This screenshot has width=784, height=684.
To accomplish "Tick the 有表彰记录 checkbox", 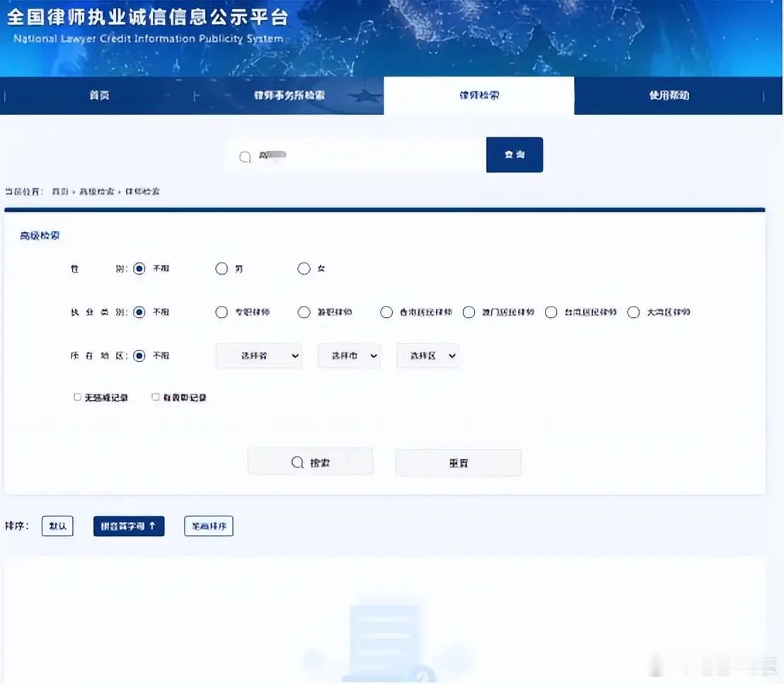I will (156, 397).
